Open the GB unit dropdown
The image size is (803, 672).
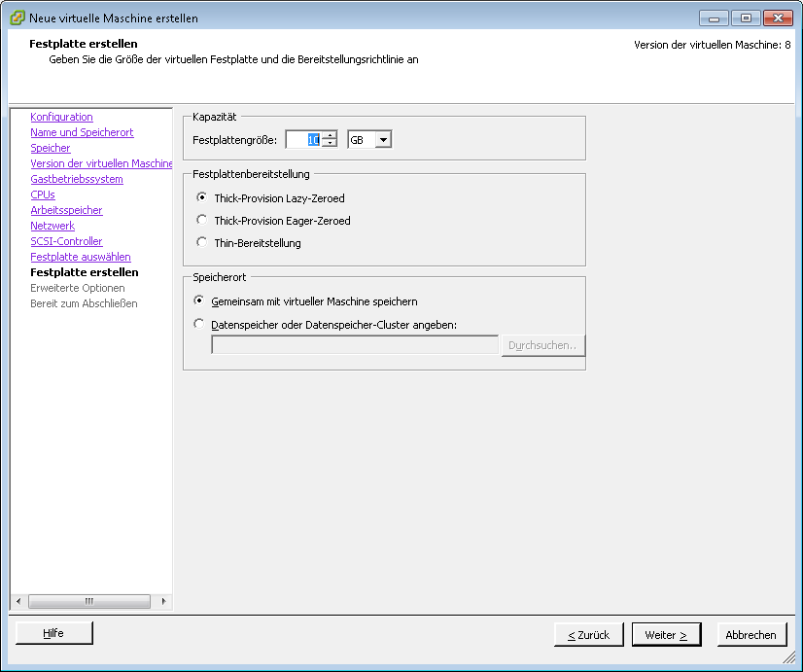[383, 140]
